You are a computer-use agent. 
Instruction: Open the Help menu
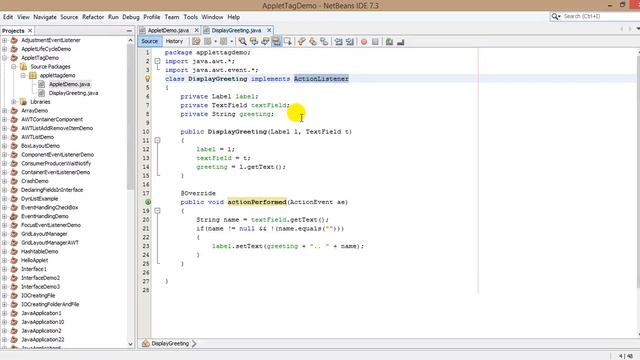(233, 17)
